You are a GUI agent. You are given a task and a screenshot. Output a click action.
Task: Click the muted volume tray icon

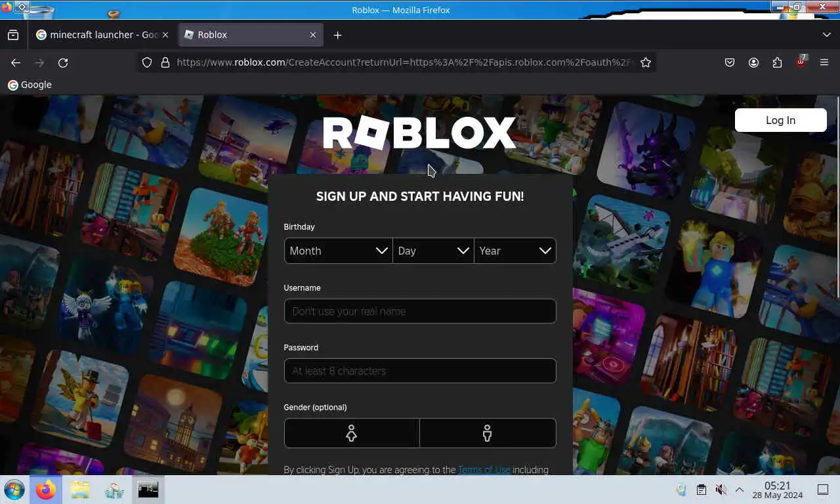pos(721,490)
